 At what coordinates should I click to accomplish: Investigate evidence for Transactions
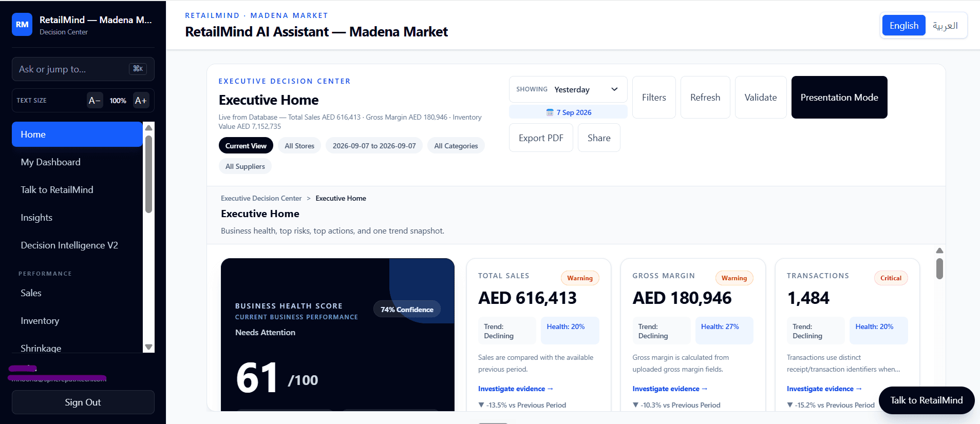coord(824,389)
